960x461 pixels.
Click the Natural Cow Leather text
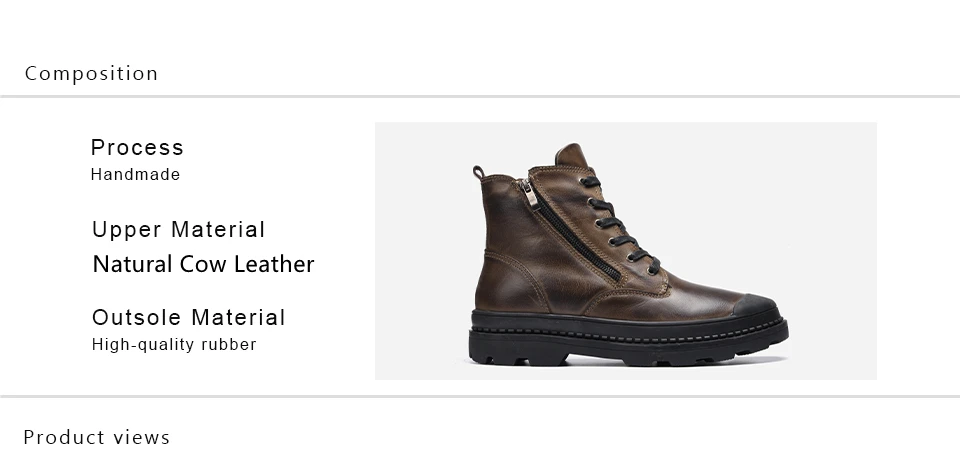point(203,264)
